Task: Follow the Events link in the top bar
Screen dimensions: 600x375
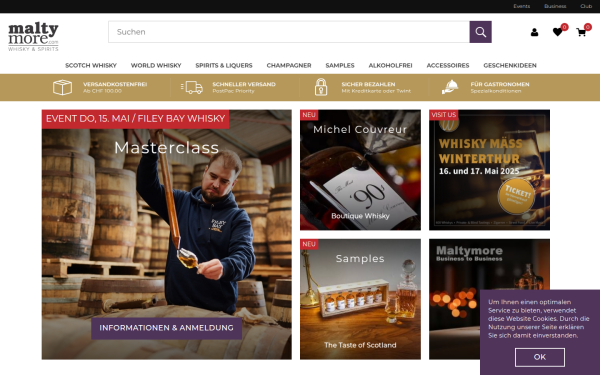Action: pyautogui.click(x=522, y=6)
